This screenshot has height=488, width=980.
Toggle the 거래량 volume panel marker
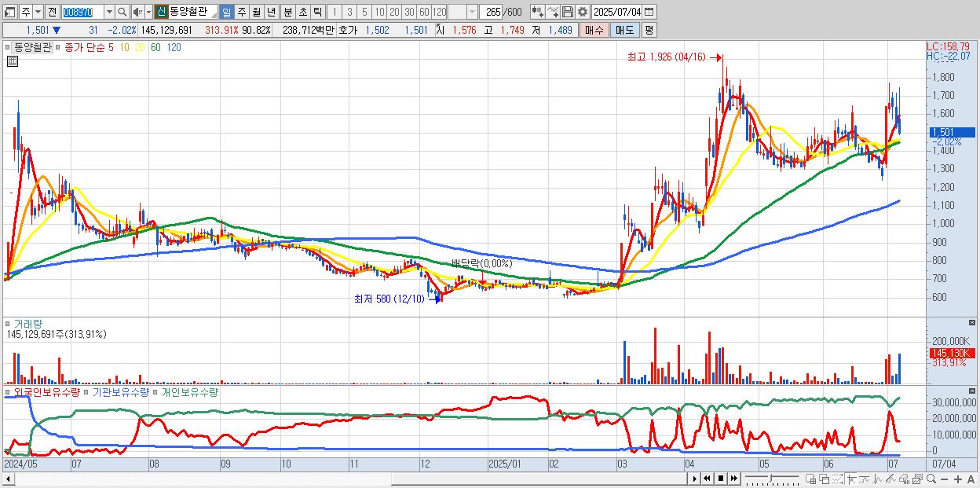[9, 323]
